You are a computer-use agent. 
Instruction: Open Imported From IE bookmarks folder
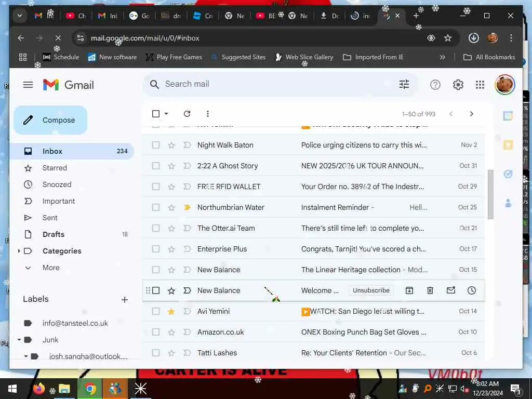pyautogui.click(x=373, y=57)
